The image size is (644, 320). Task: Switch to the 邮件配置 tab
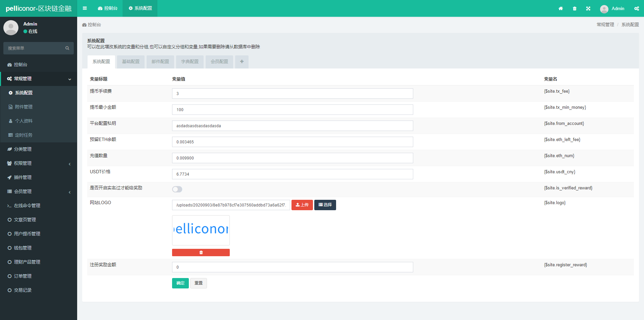160,62
